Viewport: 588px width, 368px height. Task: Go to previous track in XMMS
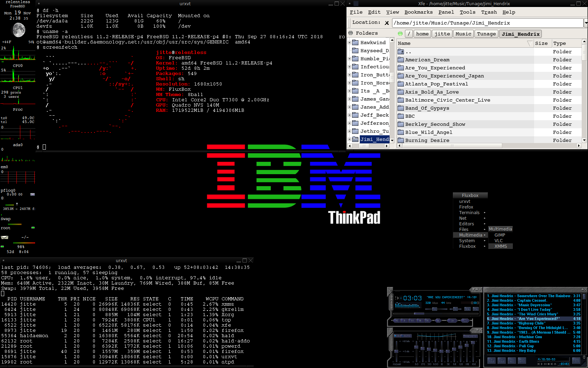point(397,321)
